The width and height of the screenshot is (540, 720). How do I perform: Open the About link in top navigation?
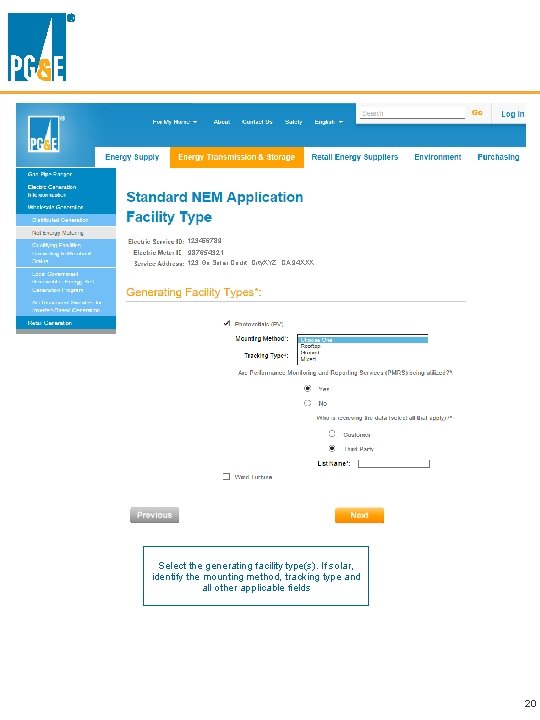pos(222,122)
